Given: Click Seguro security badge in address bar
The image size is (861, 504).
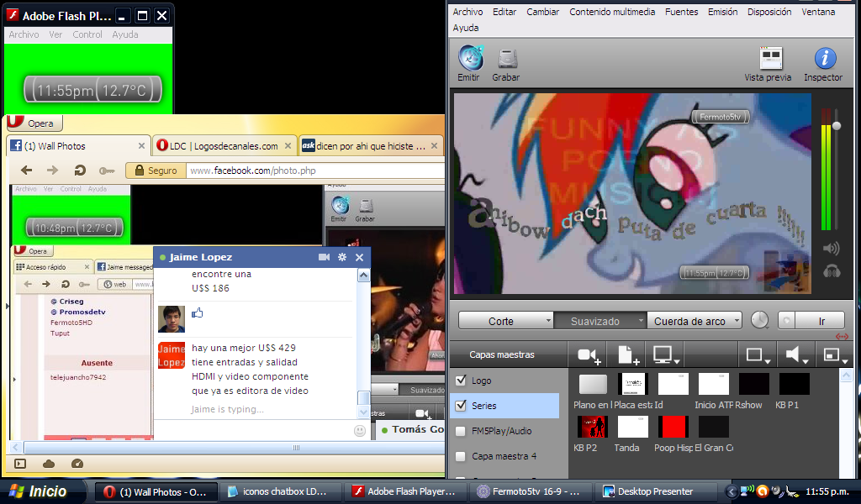Looking at the screenshot, I should 156,171.
